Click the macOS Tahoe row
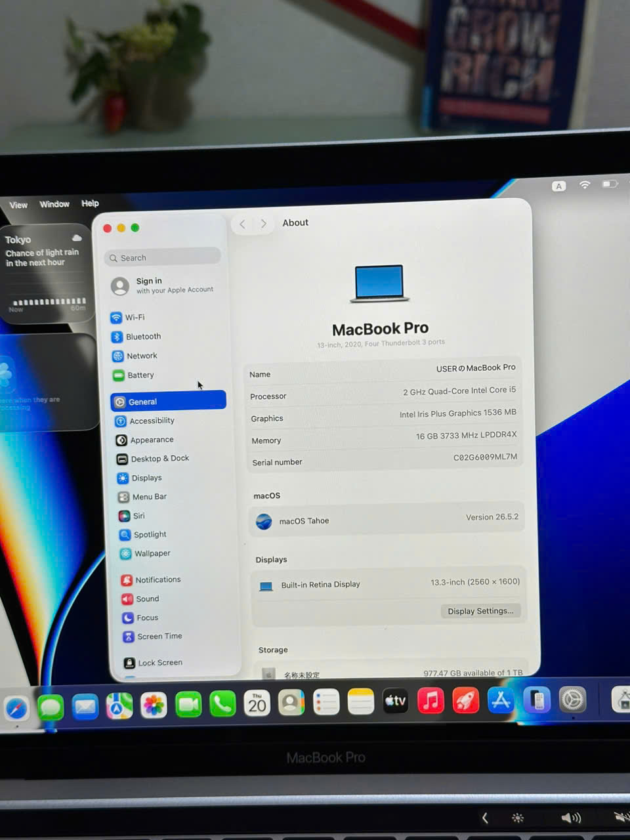This screenshot has width=630, height=840. 387,520
